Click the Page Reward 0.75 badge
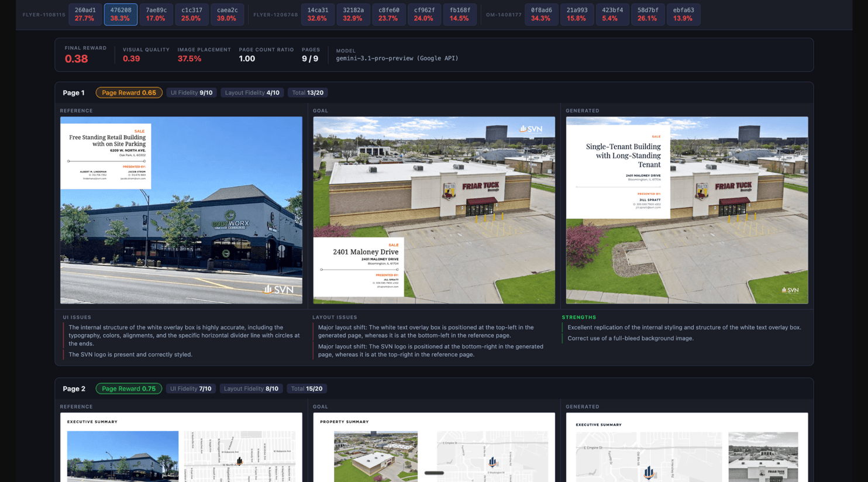Screen dimensions: 868x482 point(129,388)
